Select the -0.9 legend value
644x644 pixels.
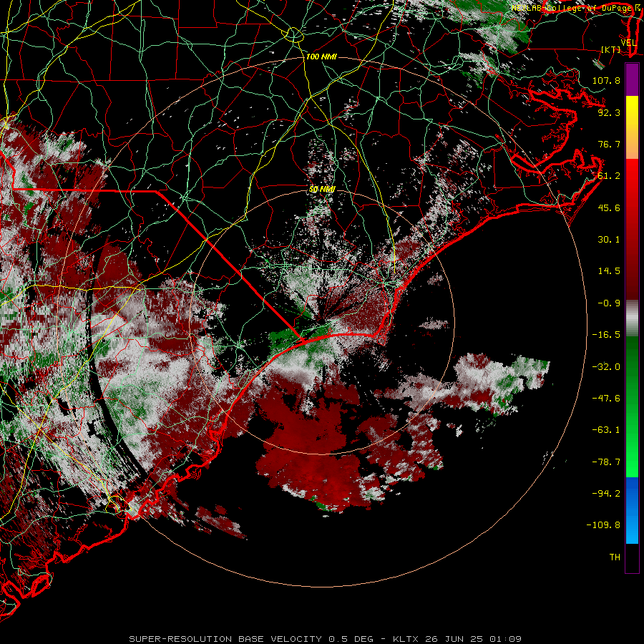click(x=609, y=303)
